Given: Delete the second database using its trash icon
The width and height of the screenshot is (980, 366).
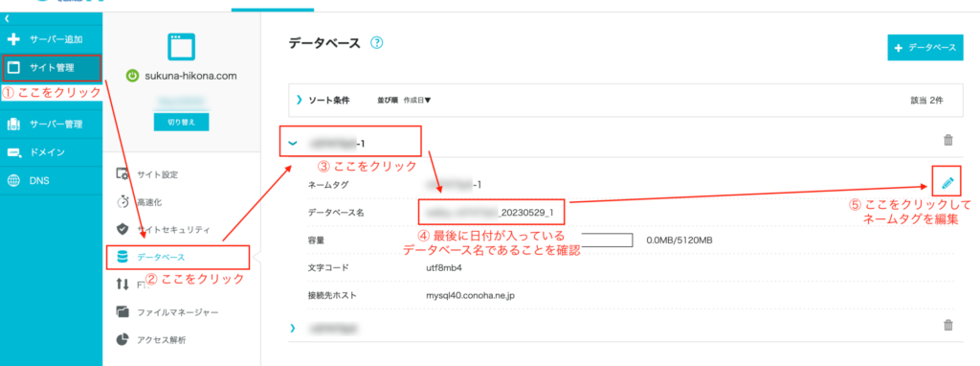Looking at the screenshot, I should point(948,325).
